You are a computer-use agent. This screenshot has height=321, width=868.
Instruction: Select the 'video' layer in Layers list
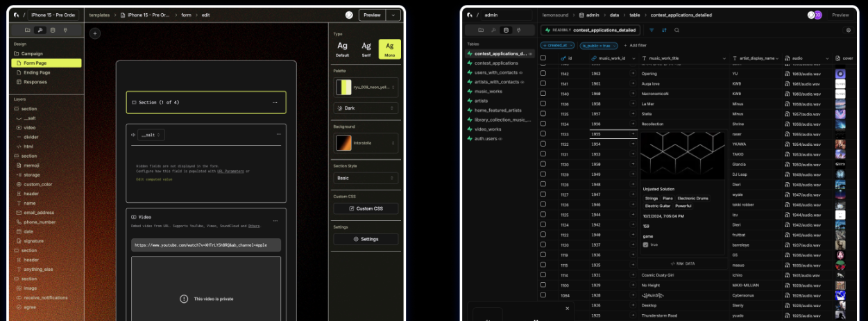pos(30,128)
